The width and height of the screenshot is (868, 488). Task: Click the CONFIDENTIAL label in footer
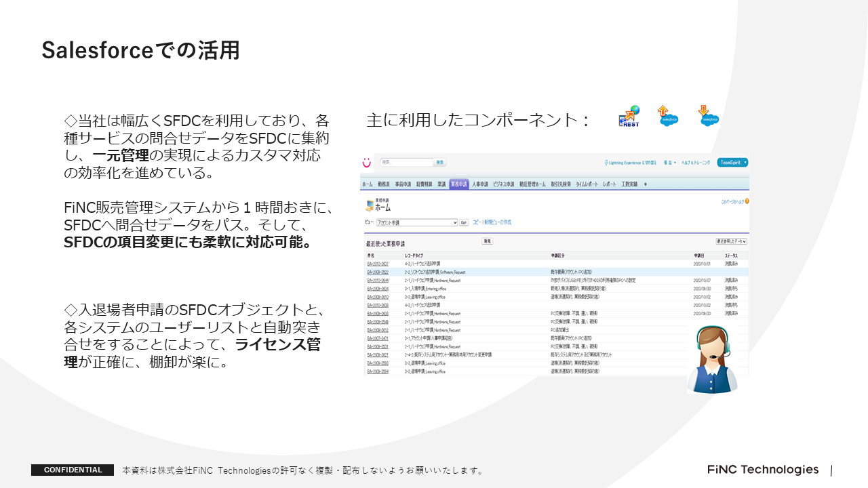point(73,470)
